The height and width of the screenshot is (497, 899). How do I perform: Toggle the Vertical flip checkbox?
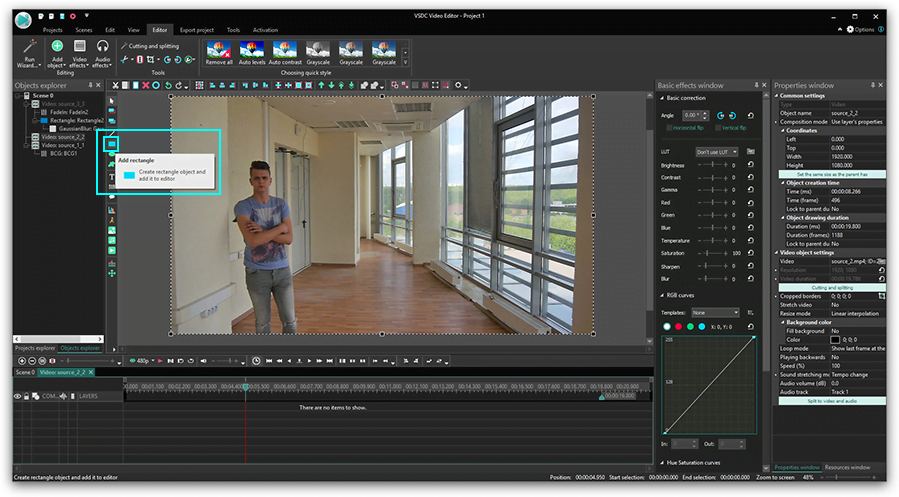(718, 128)
